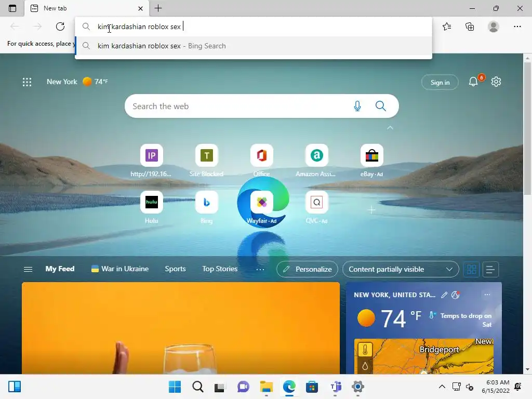
Task: Open the taskbar clock and date
Action: tap(496, 387)
